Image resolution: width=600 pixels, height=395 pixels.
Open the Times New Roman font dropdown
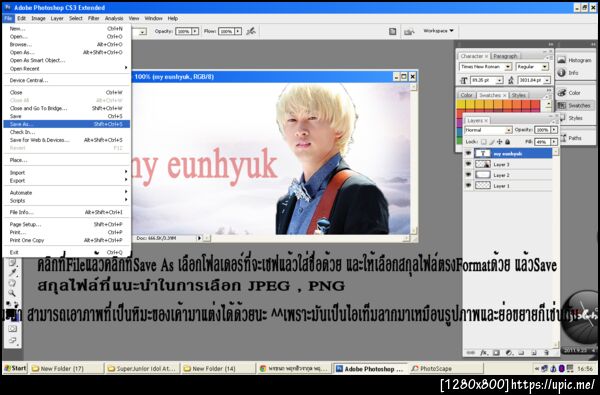click(508, 67)
